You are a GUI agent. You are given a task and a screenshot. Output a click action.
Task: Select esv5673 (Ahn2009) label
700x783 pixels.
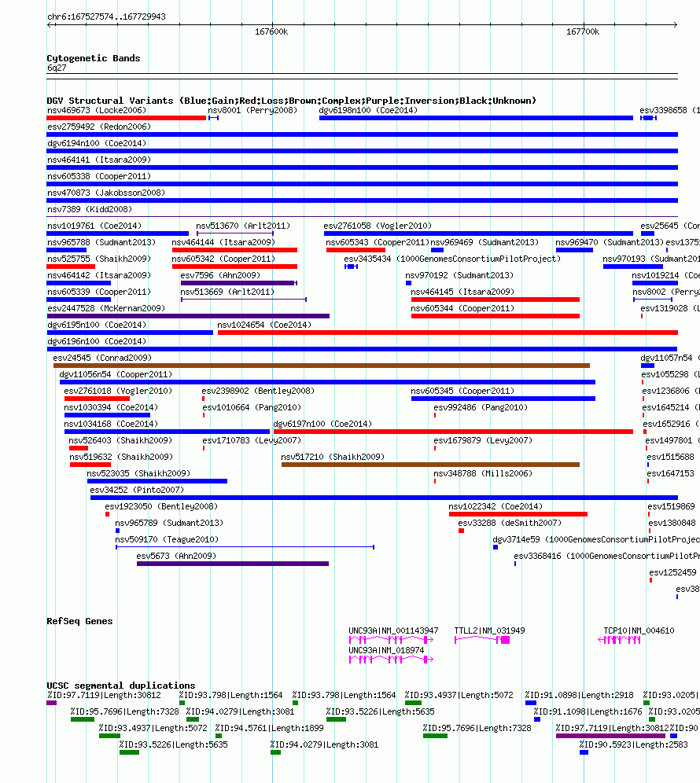pos(176,555)
